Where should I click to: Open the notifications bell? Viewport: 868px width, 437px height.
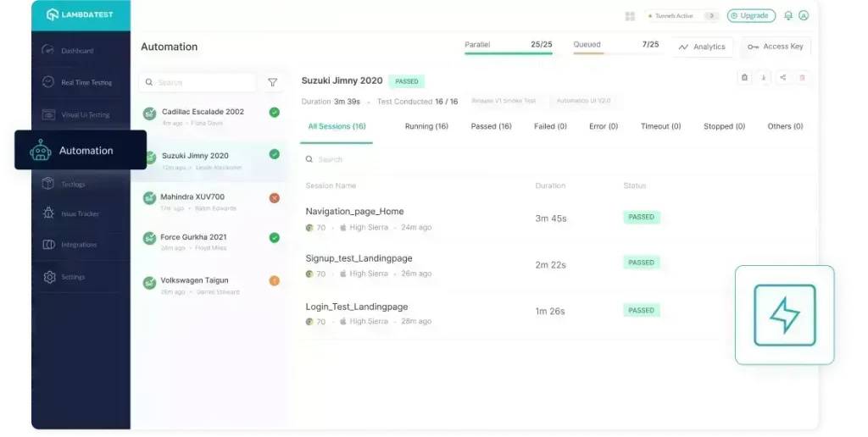[788, 15]
